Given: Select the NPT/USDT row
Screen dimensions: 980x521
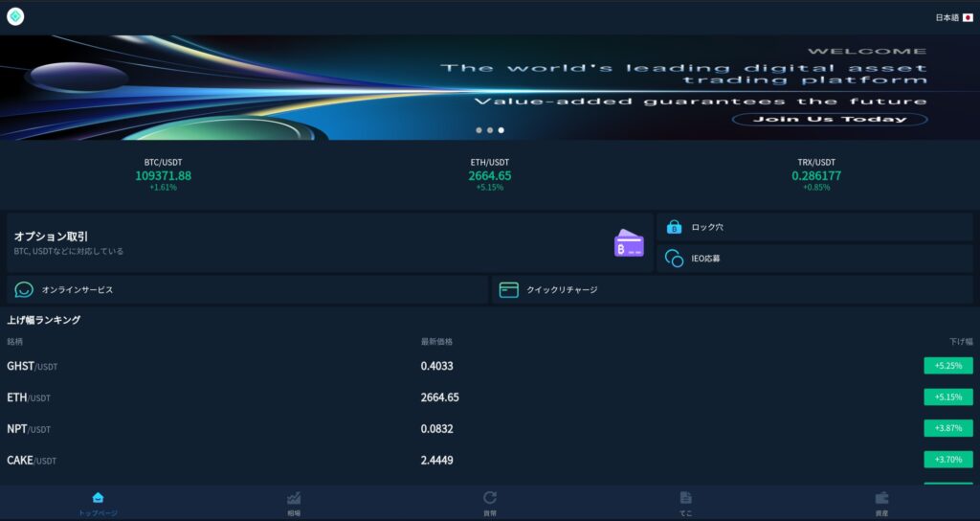Looking at the screenshot, I should tap(490, 428).
